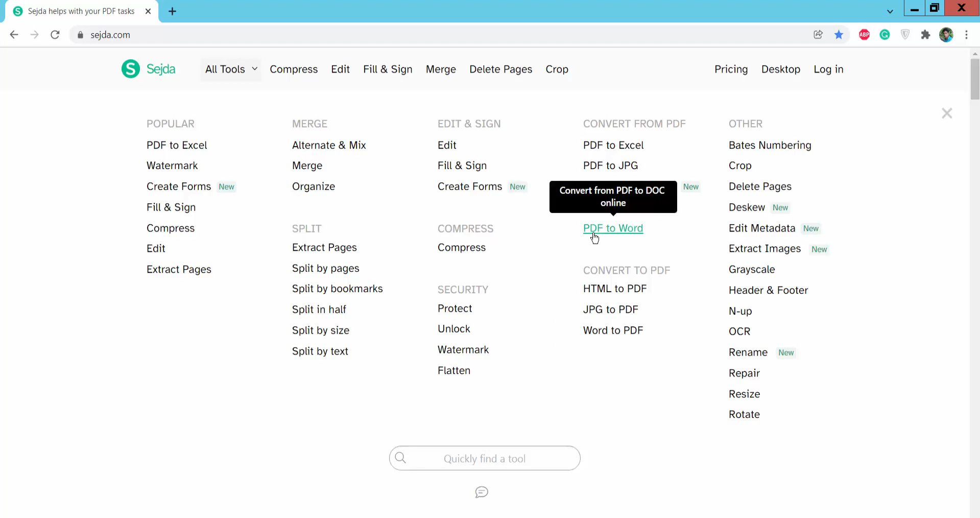This screenshot has height=518, width=980.
Task: Expand the All Tools dropdown
Action: click(231, 69)
